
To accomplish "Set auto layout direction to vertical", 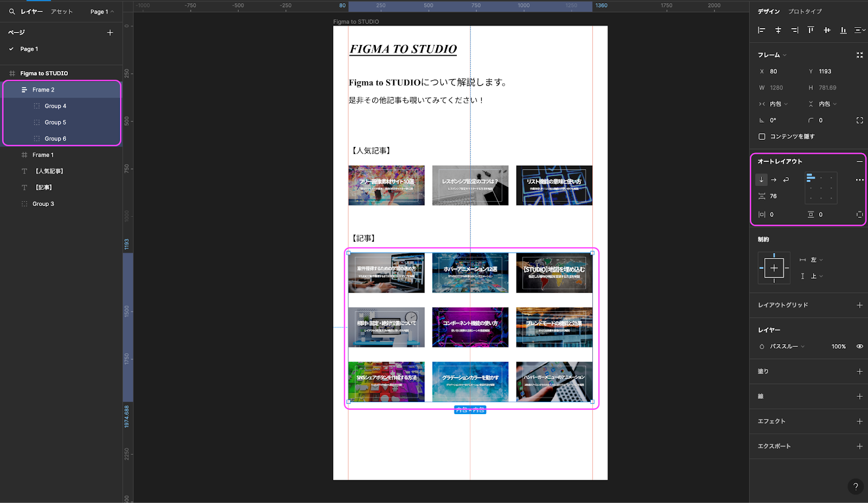I will click(761, 179).
